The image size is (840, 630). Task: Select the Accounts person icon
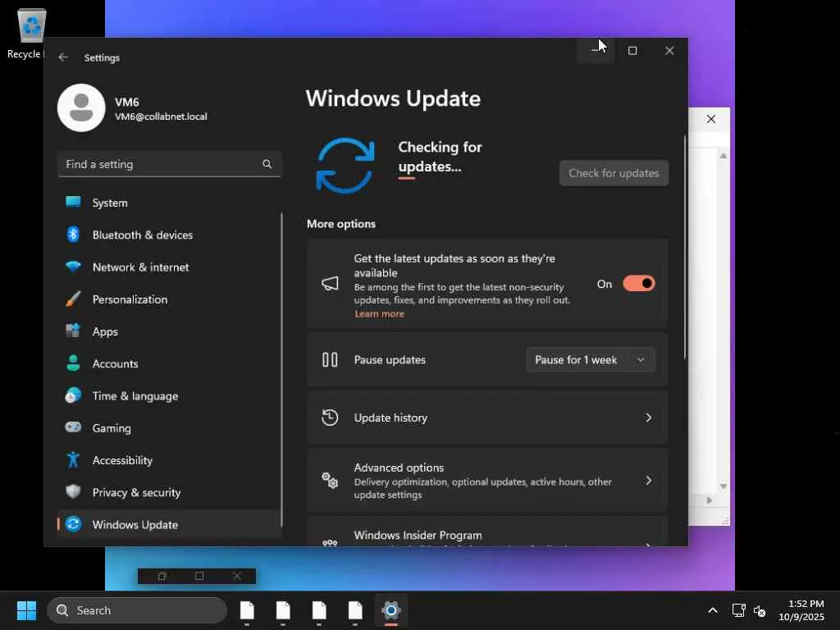(73, 363)
